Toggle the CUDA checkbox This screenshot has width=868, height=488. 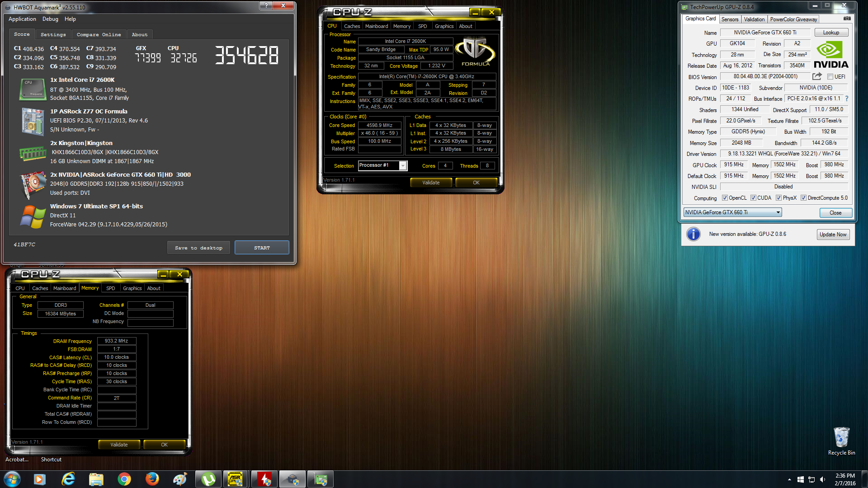pyautogui.click(x=753, y=198)
